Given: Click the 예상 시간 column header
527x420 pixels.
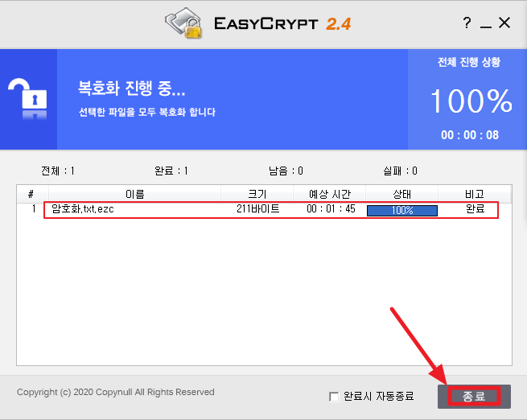Looking at the screenshot, I should pyautogui.click(x=329, y=194).
